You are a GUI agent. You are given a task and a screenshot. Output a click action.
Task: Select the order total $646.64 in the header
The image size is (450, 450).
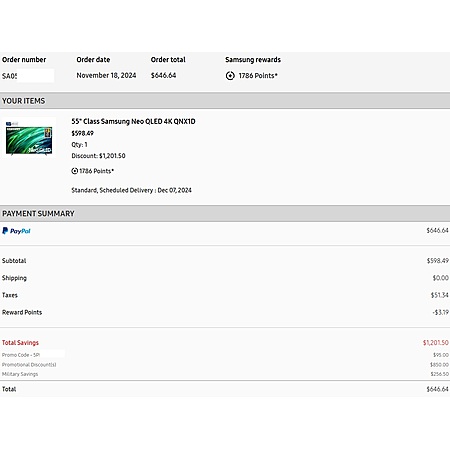163,75
